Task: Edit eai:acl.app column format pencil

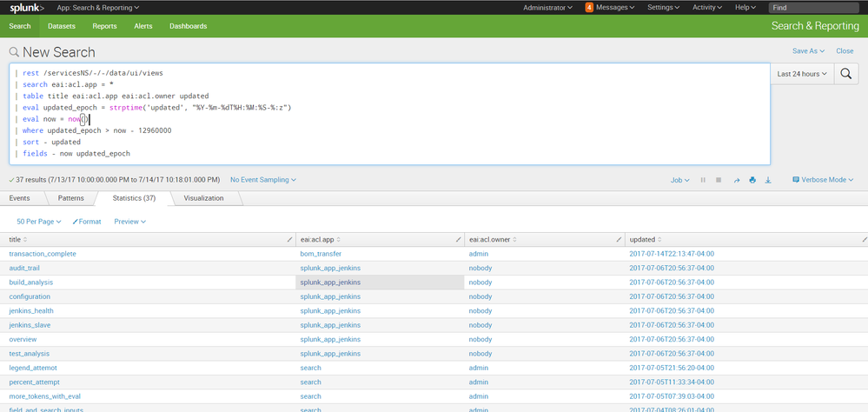Action: click(x=458, y=240)
